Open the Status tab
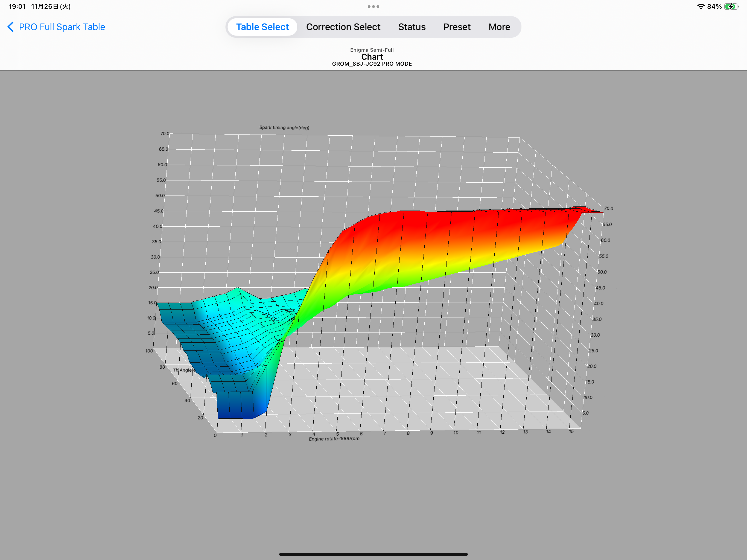The height and width of the screenshot is (560, 747). pyautogui.click(x=412, y=27)
